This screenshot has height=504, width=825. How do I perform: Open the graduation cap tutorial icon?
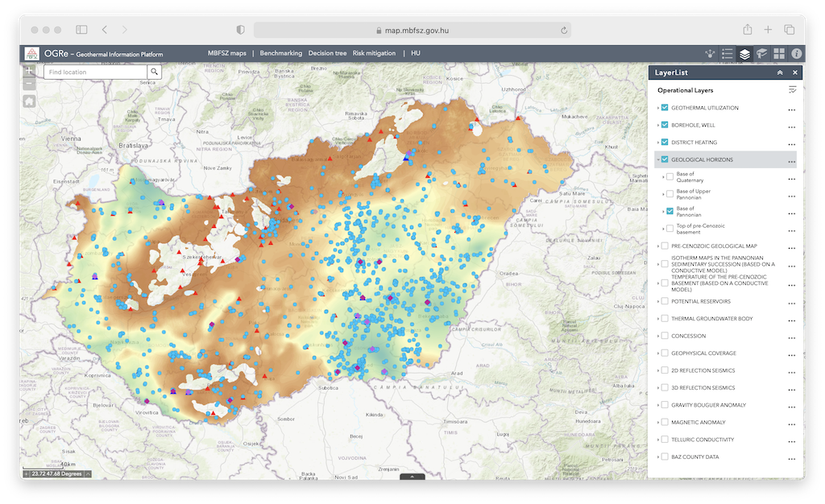pyautogui.click(x=762, y=54)
